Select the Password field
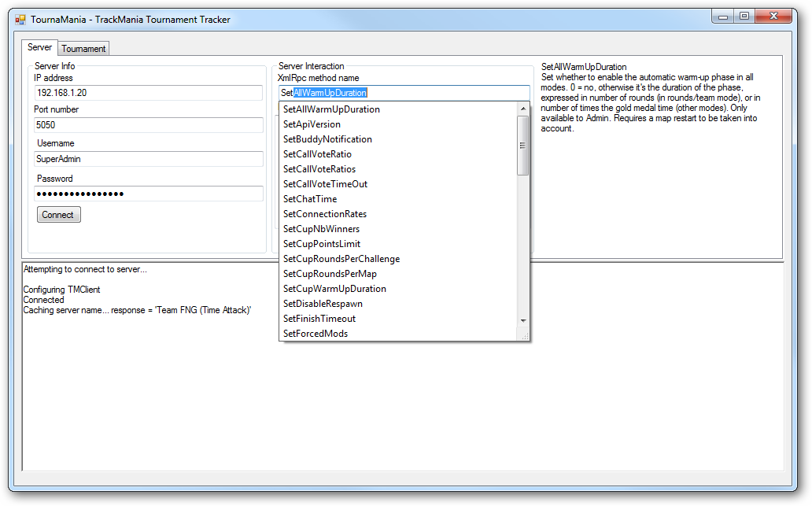812x506 pixels. pyautogui.click(x=148, y=194)
